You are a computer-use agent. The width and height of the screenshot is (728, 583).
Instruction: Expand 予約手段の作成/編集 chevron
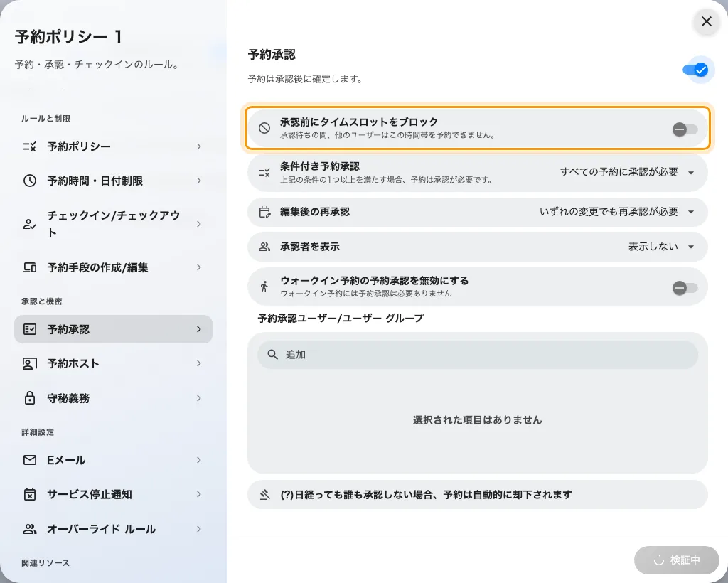199,267
